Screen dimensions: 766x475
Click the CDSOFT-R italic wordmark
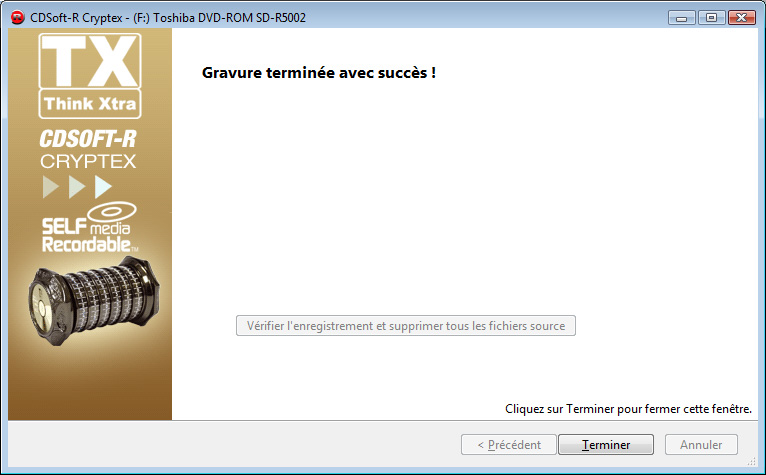(x=88, y=139)
